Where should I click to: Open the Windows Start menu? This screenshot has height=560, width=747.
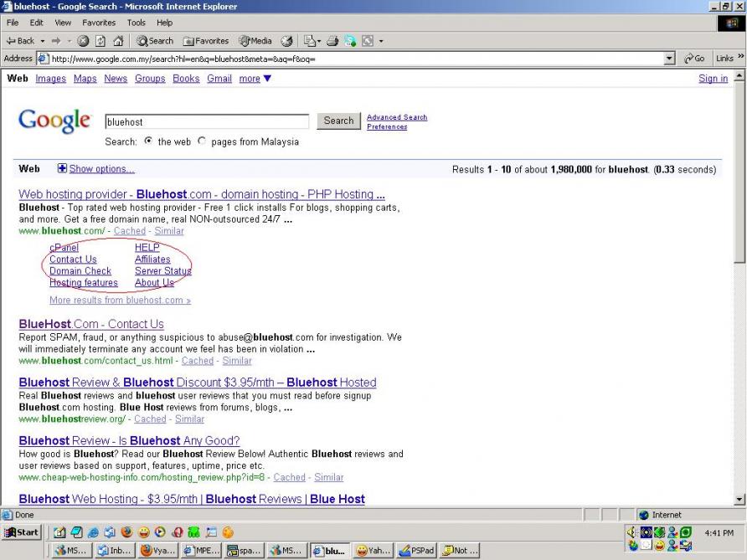(22, 532)
